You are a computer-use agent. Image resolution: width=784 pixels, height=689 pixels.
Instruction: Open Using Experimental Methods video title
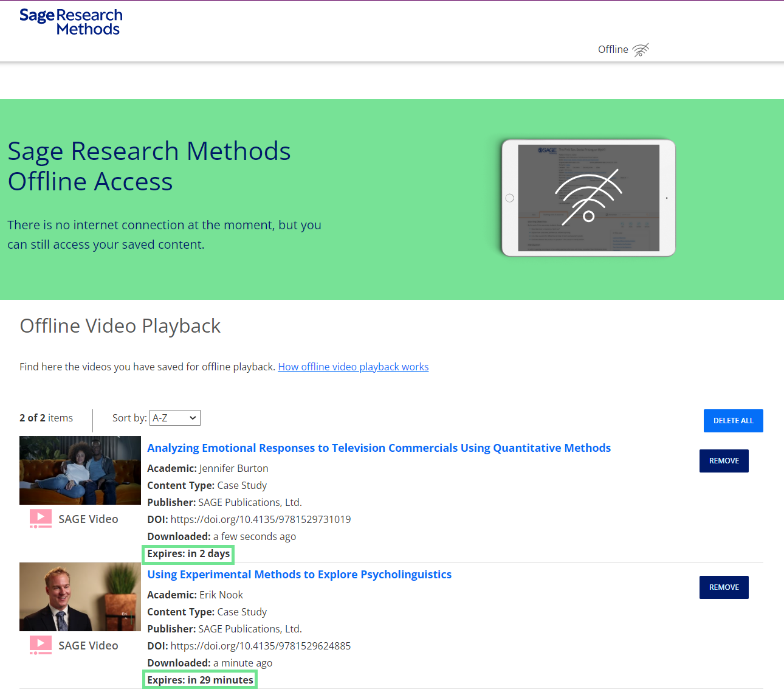tap(299, 575)
